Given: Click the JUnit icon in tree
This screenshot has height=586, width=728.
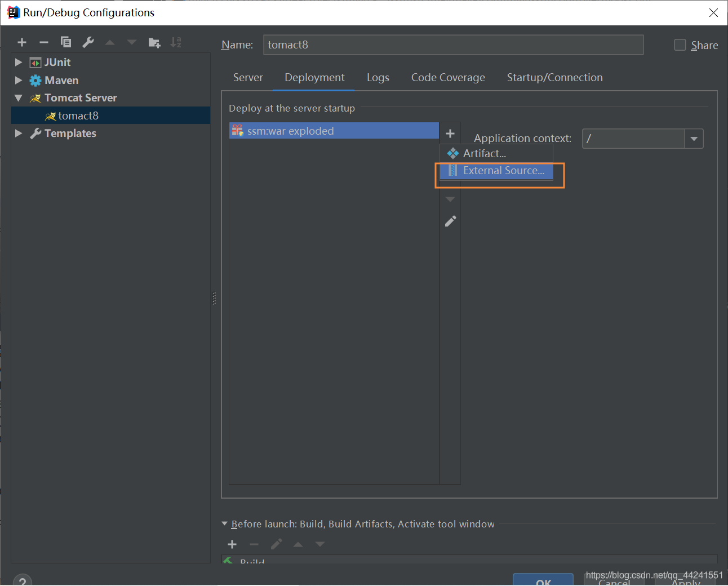Looking at the screenshot, I should click(35, 63).
